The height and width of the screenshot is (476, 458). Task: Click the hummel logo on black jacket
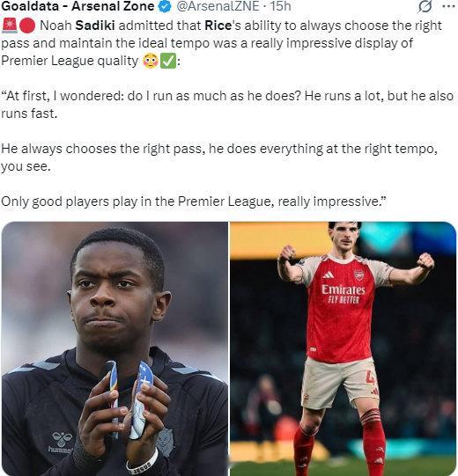[62, 443]
